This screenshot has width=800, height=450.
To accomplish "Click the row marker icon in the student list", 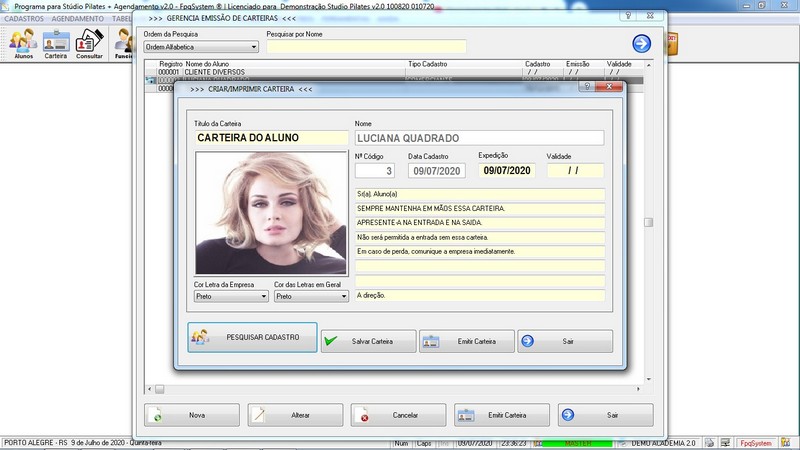I will pos(150,80).
